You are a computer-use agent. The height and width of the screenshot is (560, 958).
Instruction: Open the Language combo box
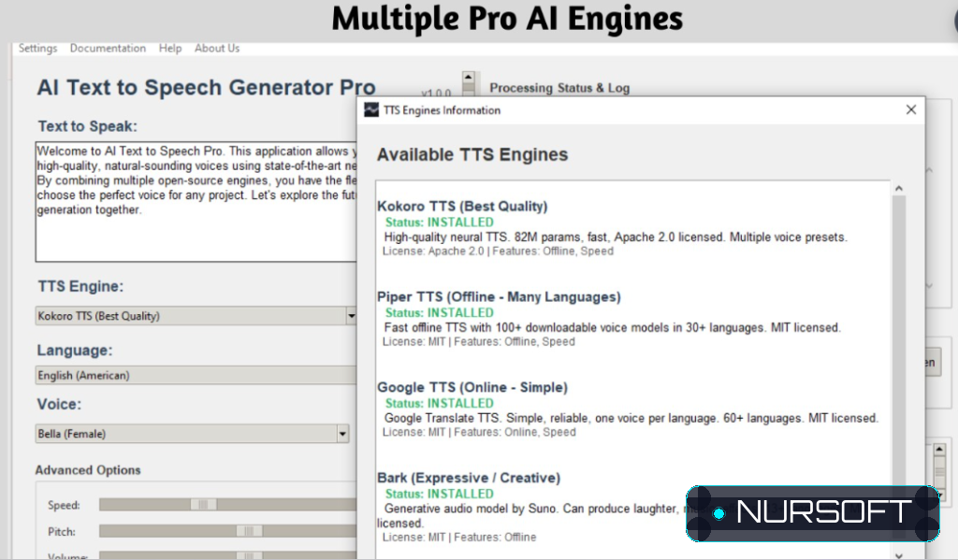[196, 375]
